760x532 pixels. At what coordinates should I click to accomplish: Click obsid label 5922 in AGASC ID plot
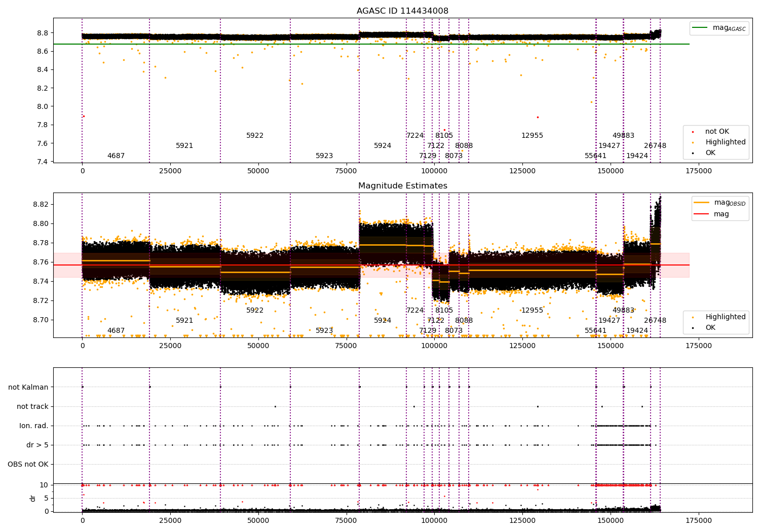point(255,136)
